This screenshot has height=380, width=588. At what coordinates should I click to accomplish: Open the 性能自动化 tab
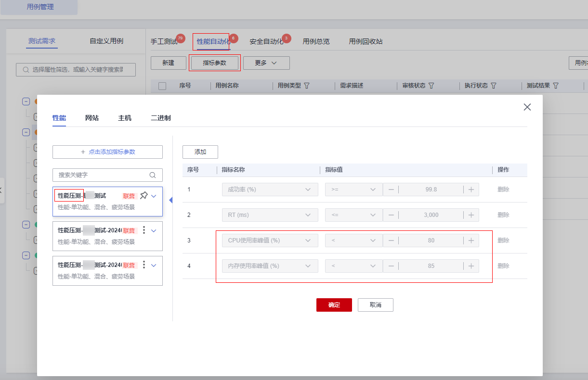tap(213, 42)
